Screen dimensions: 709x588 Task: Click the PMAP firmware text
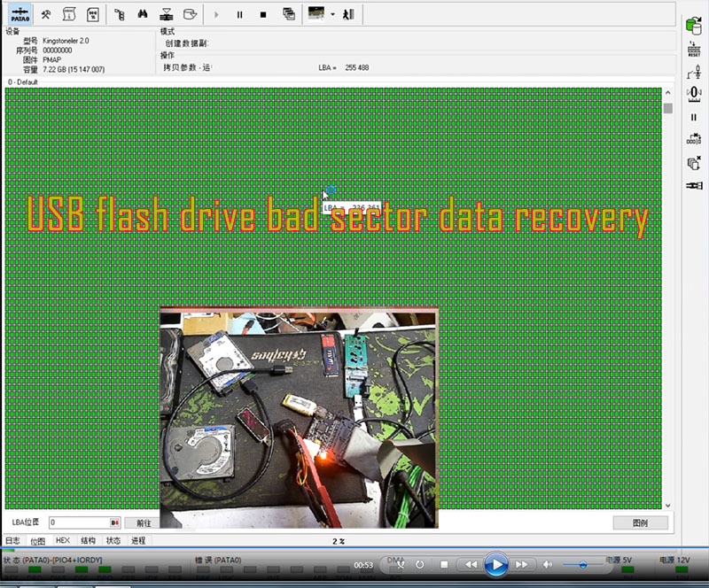pos(52,59)
